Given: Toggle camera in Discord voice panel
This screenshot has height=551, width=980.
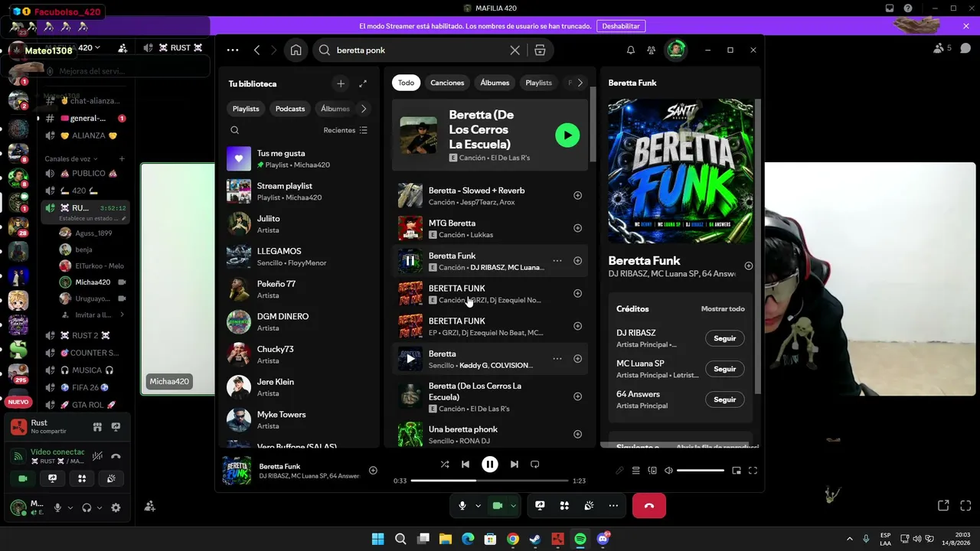Looking at the screenshot, I should 23,478.
